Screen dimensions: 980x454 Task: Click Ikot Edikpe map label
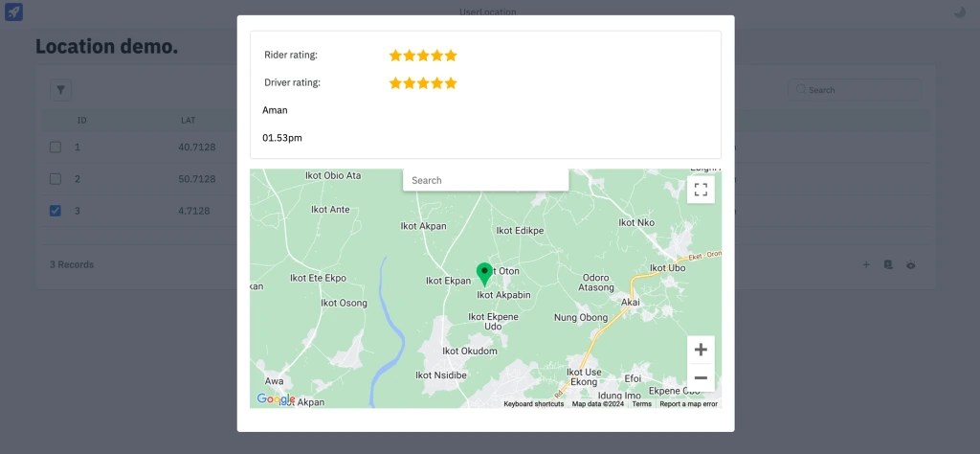[520, 231]
